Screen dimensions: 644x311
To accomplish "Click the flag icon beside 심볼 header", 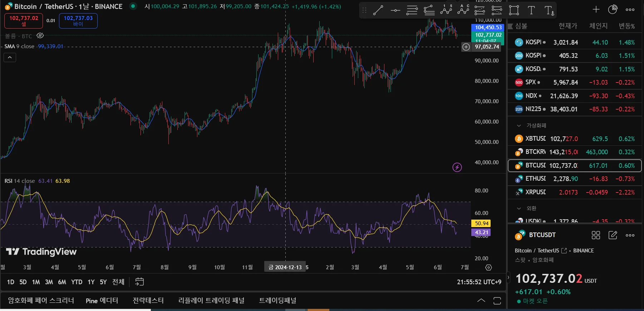I will pyautogui.click(x=511, y=26).
